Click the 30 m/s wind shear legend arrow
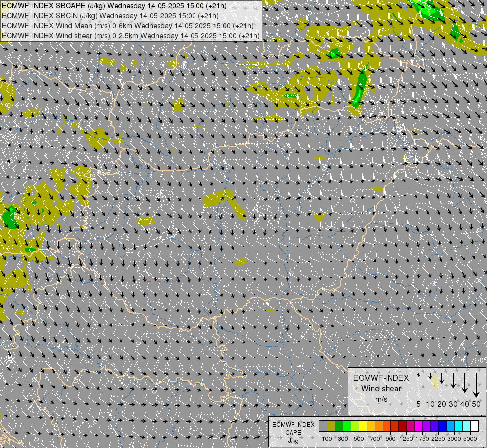 pyautogui.click(x=453, y=380)
